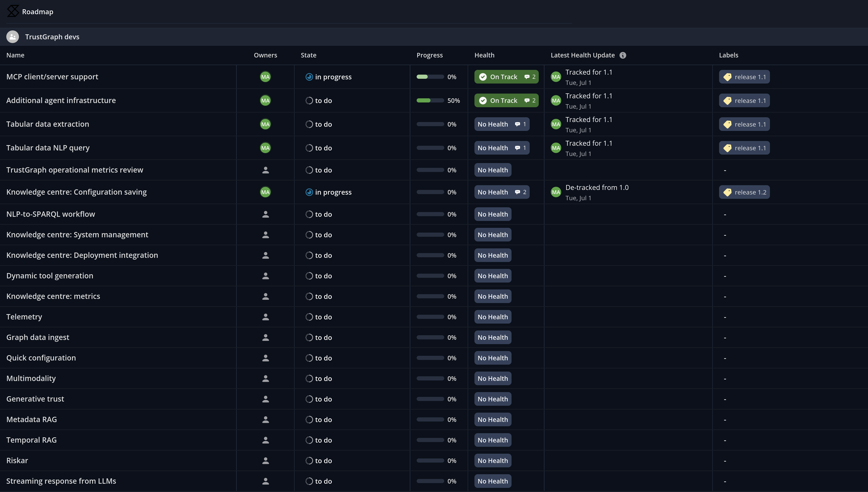Click unassigned owner icon for NLP-to-SPARQL workflow
The height and width of the screenshot is (492, 868).
pos(266,215)
